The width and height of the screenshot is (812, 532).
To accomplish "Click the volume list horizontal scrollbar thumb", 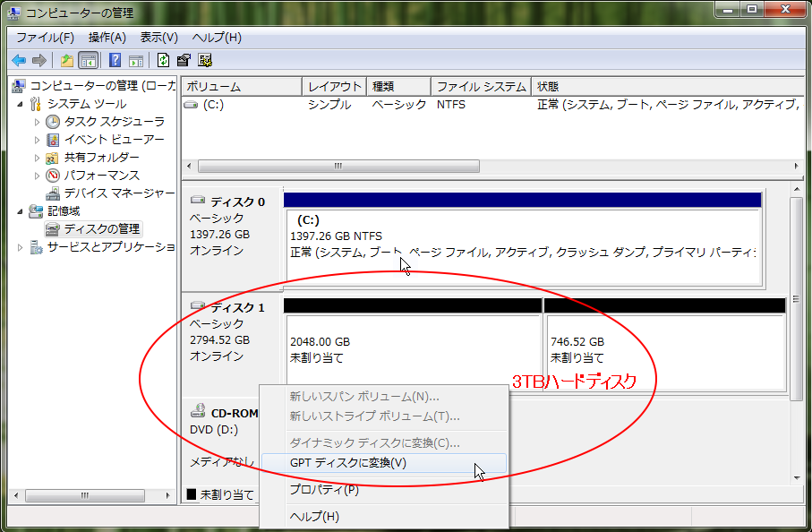I will pyautogui.click(x=338, y=167).
